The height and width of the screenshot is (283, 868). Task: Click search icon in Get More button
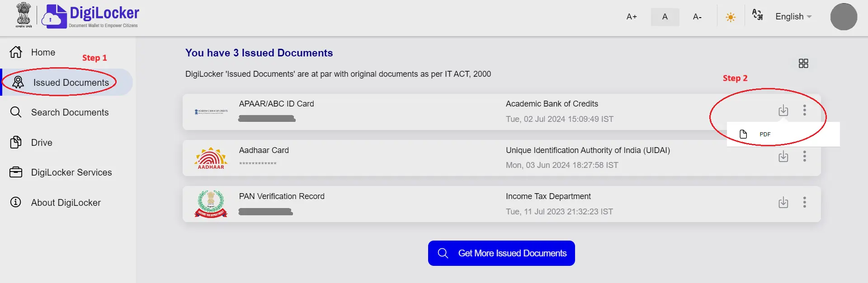click(x=443, y=253)
